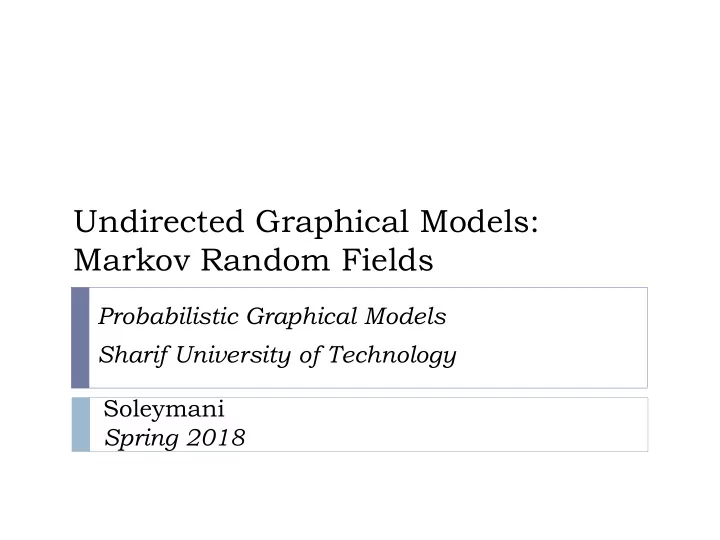Click the light blue accent bar
Screen dimensions: 720x540
click(x=81, y=424)
